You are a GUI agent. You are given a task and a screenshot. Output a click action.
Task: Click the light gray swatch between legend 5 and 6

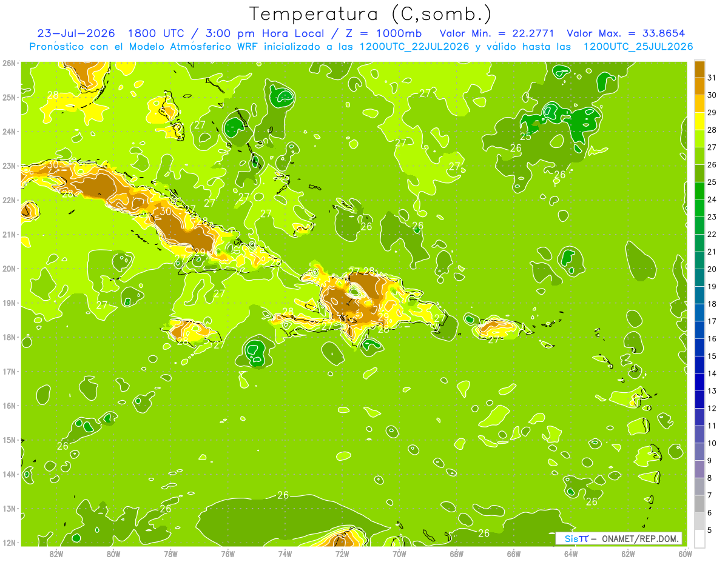coord(700,521)
